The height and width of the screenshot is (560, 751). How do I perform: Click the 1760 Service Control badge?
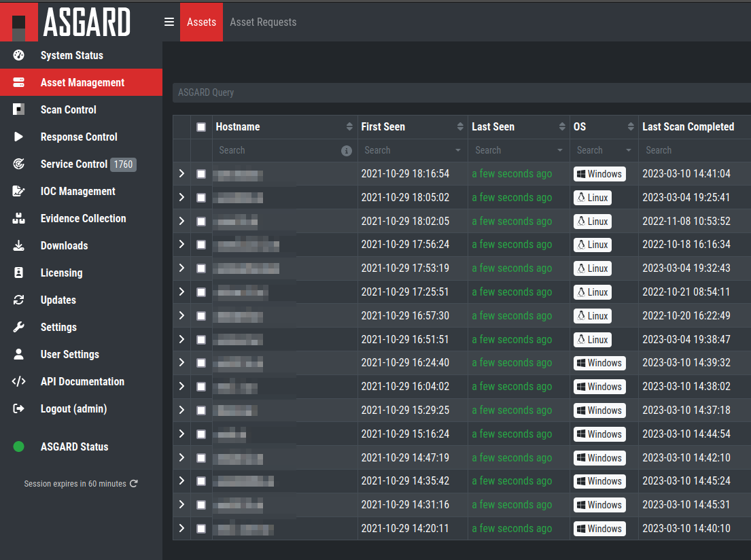(123, 164)
